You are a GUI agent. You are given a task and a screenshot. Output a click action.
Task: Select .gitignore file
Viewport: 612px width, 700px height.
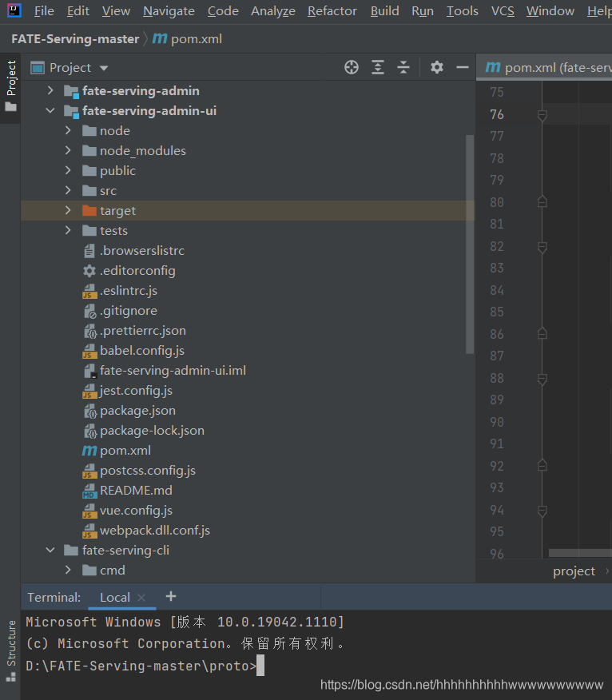pyautogui.click(x=129, y=311)
